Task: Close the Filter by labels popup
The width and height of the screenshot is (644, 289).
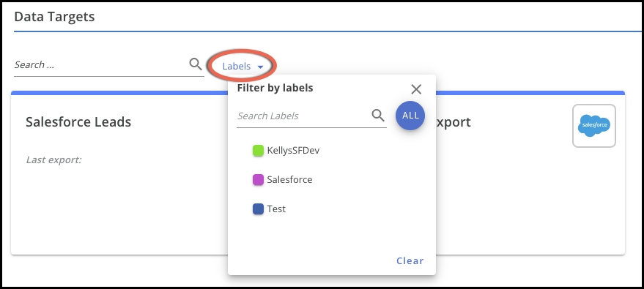Action: [x=416, y=89]
